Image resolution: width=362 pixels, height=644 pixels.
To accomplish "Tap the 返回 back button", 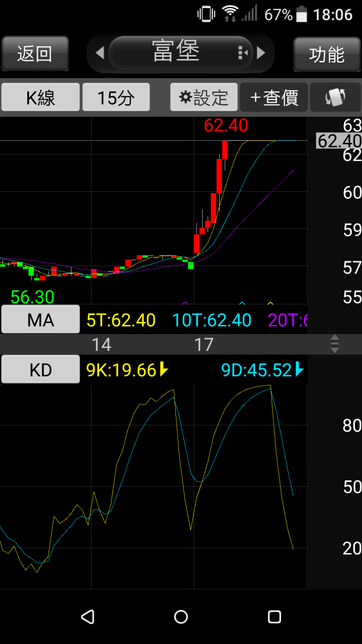I will tap(35, 53).
